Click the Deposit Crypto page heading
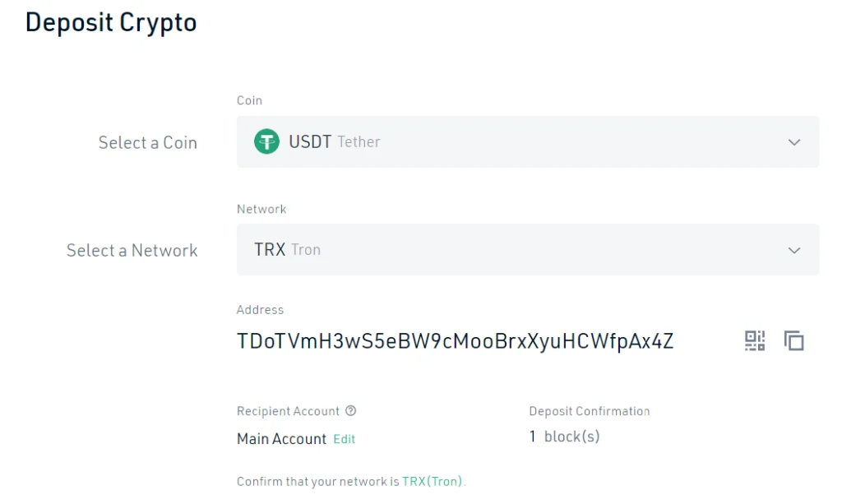 coord(111,22)
